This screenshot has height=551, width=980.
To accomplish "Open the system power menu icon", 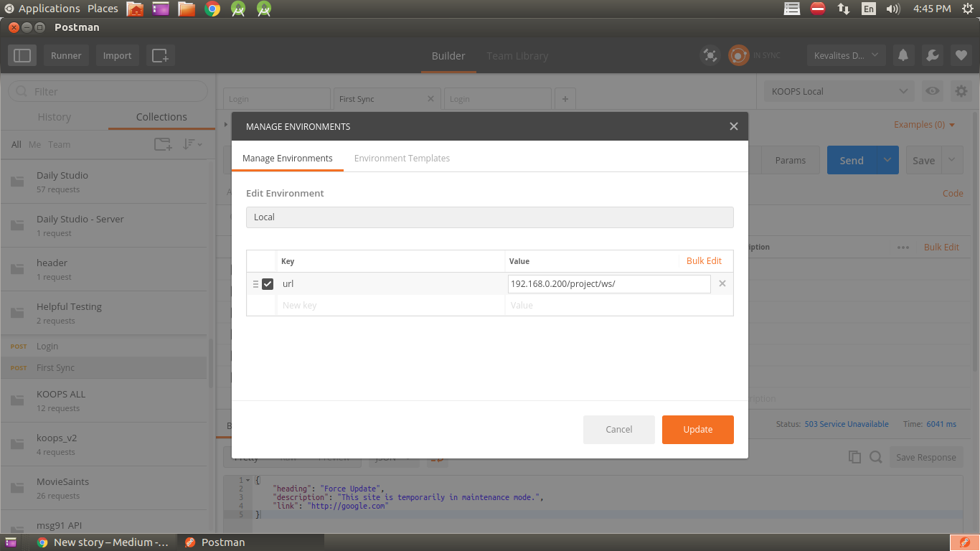I will (x=967, y=9).
